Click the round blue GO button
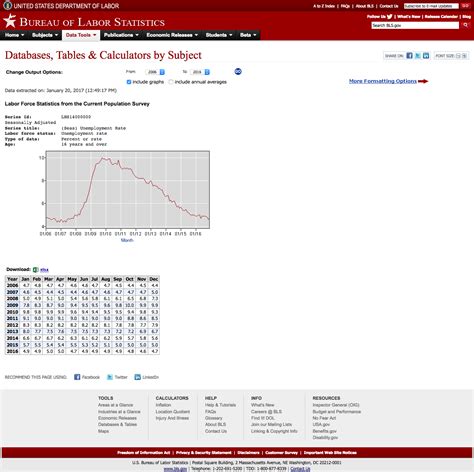 238,72
